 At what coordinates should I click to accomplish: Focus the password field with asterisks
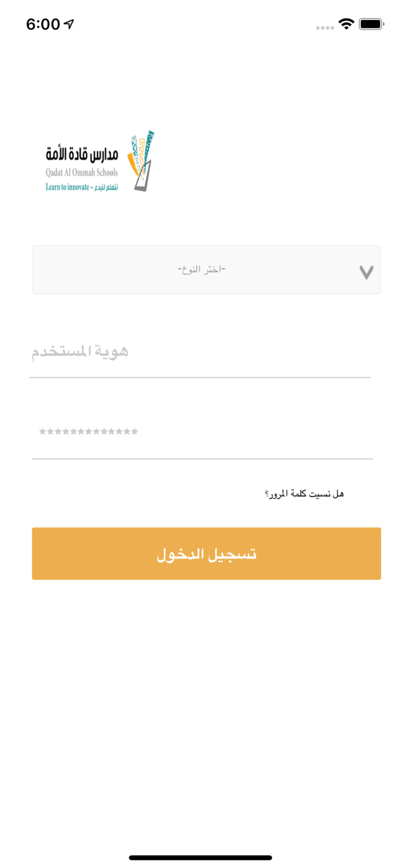point(203,432)
